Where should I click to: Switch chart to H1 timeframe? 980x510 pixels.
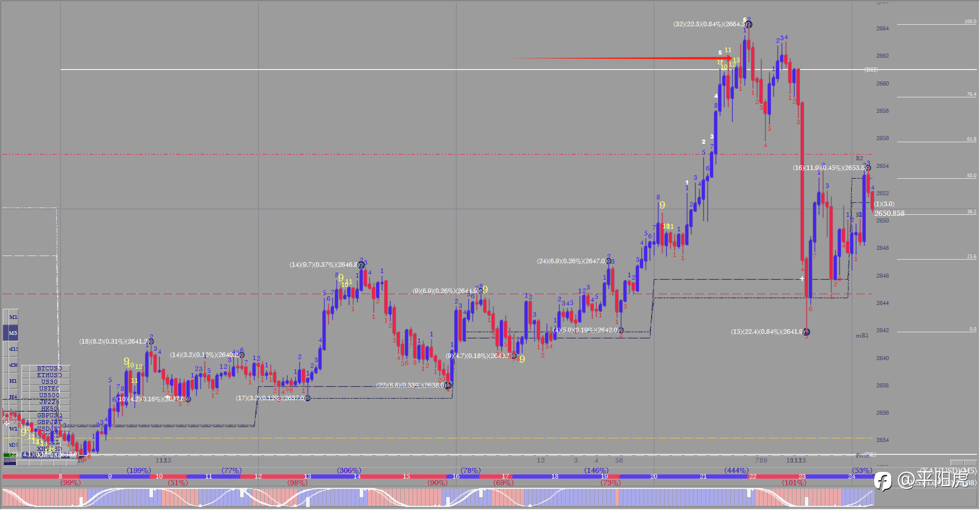click(x=13, y=381)
